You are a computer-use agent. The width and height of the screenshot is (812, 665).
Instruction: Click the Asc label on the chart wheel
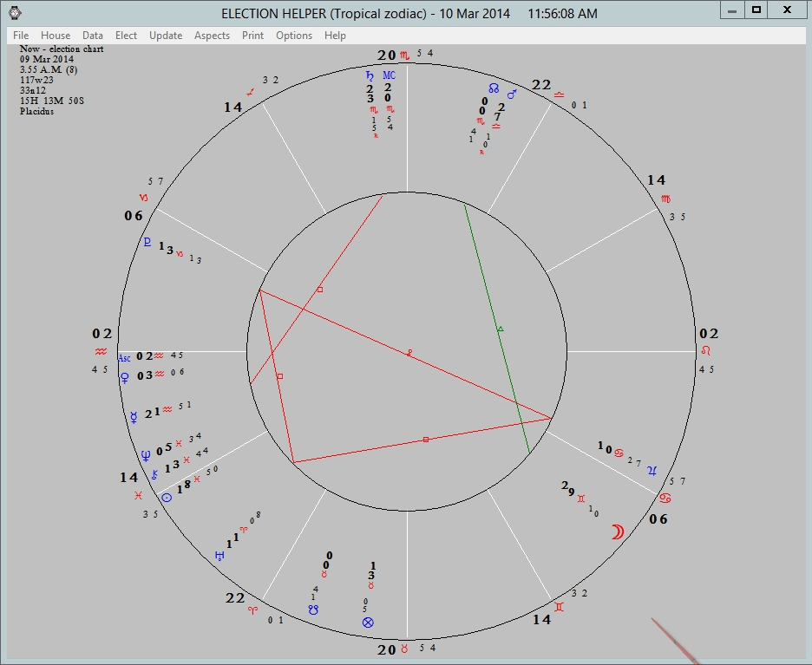[x=123, y=357]
